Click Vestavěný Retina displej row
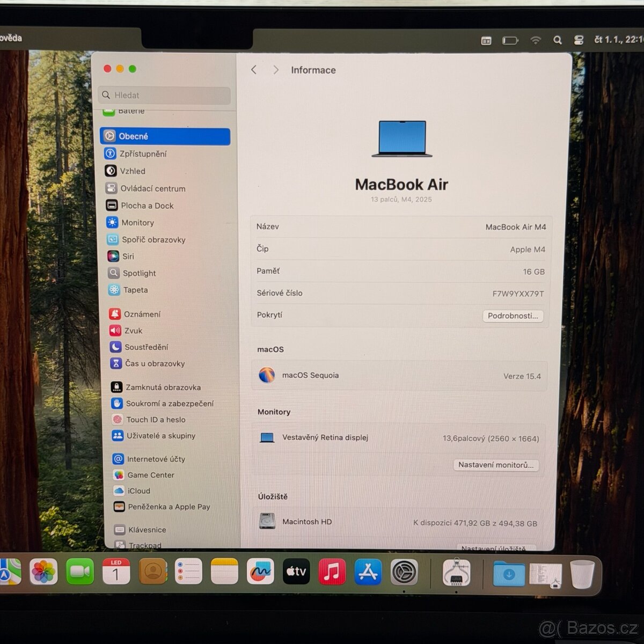The width and height of the screenshot is (644, 644). click(399, 438)
